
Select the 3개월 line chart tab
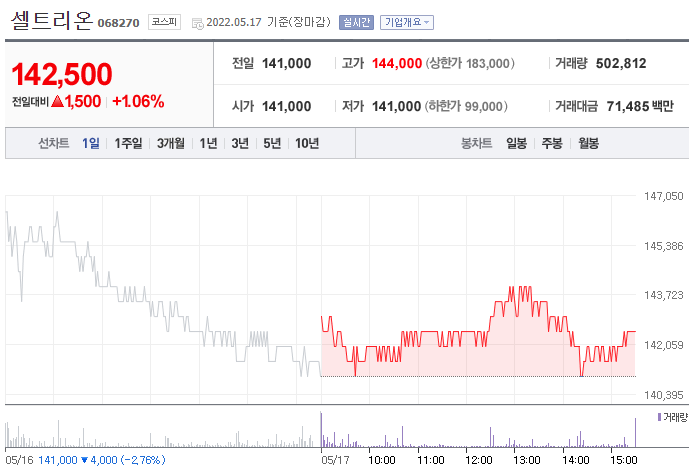pyautogui.click(x=171, y=143)
